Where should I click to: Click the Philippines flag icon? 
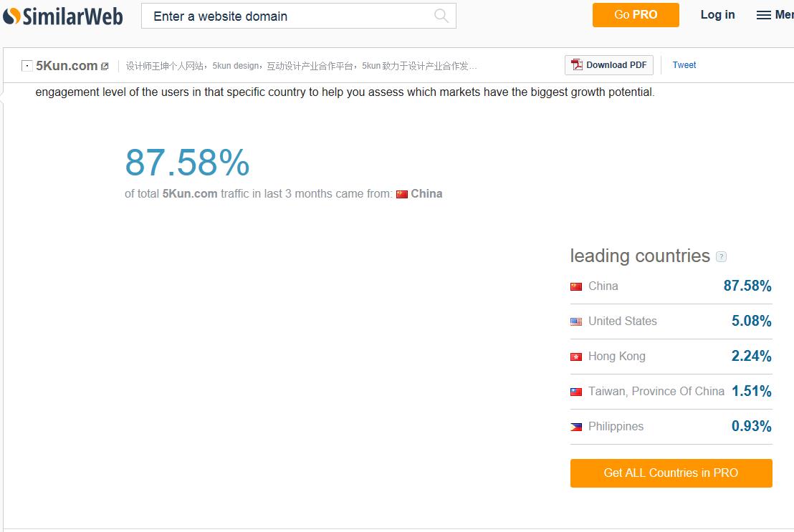click(x=575, y=427)
